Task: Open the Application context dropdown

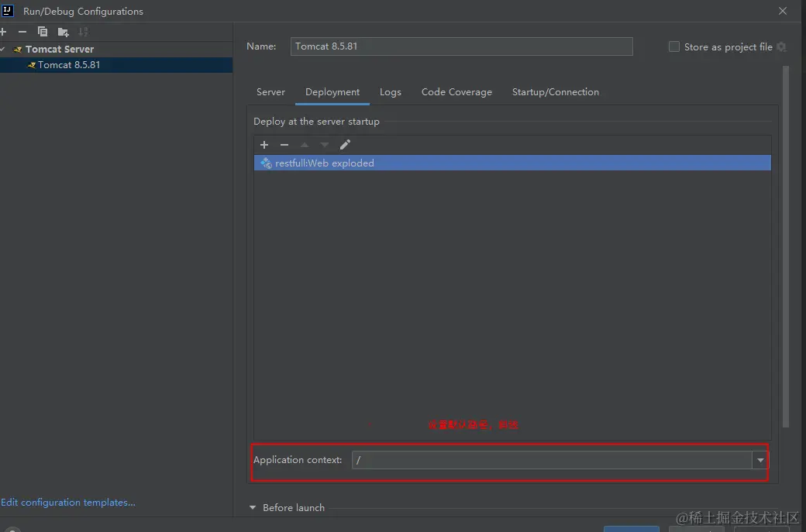Action: tap(760, 460)
